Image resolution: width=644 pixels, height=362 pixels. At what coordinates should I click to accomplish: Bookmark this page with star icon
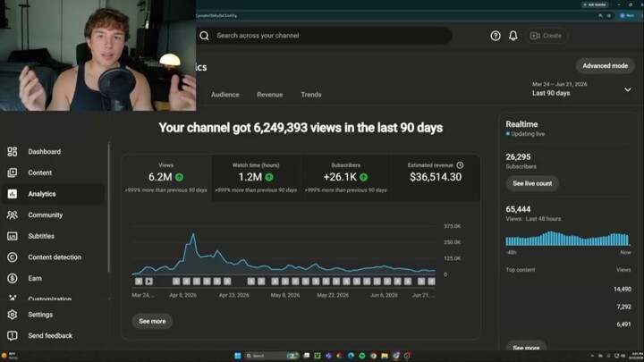[609, 15]
